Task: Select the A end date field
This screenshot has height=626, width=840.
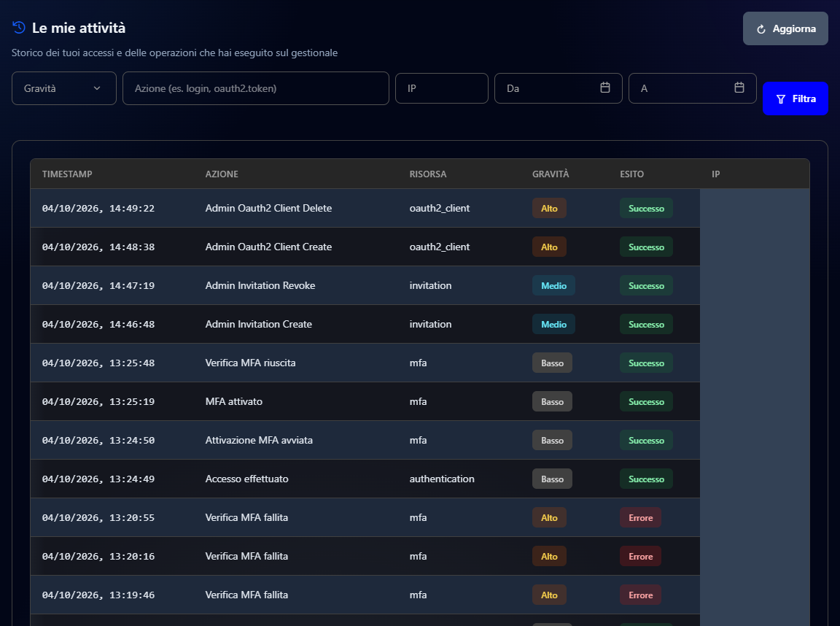Action: (x=692, y=88)
